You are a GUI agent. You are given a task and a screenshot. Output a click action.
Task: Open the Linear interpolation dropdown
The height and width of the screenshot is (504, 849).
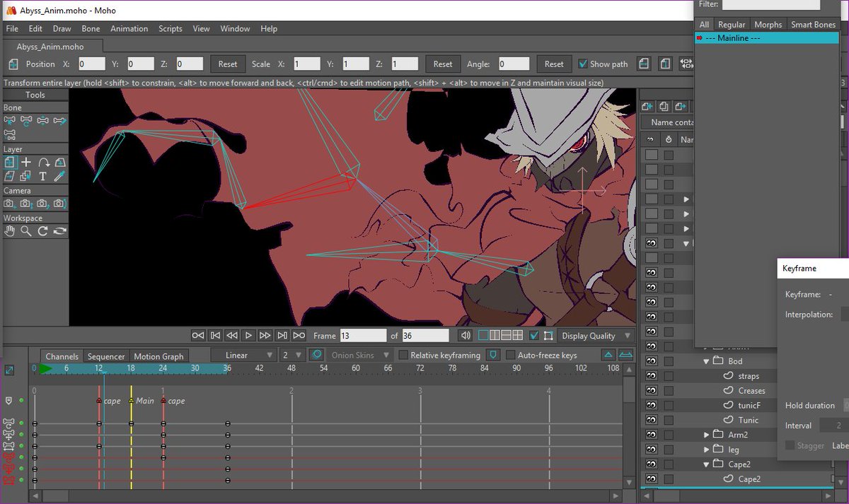tap(243, 355)
